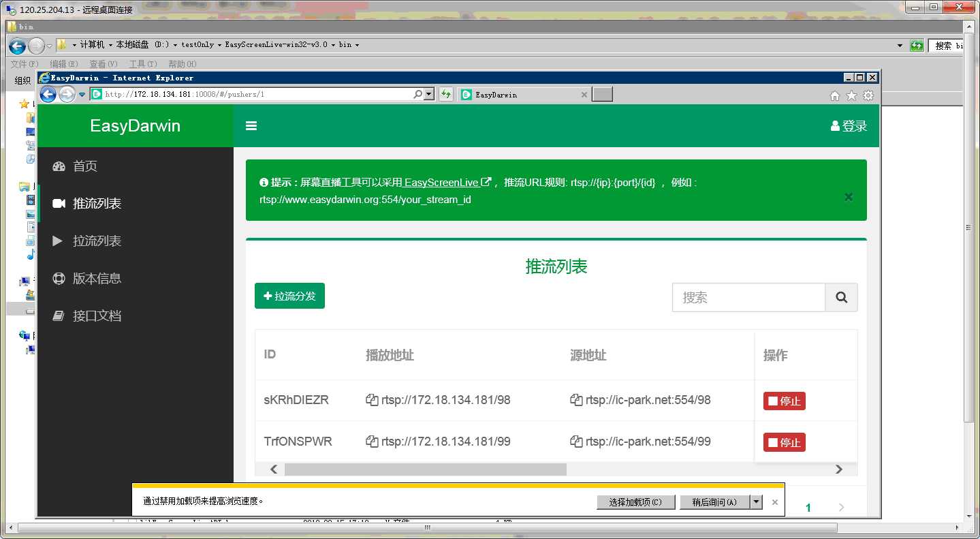Open the 工具 menu in Explorer

142,64
